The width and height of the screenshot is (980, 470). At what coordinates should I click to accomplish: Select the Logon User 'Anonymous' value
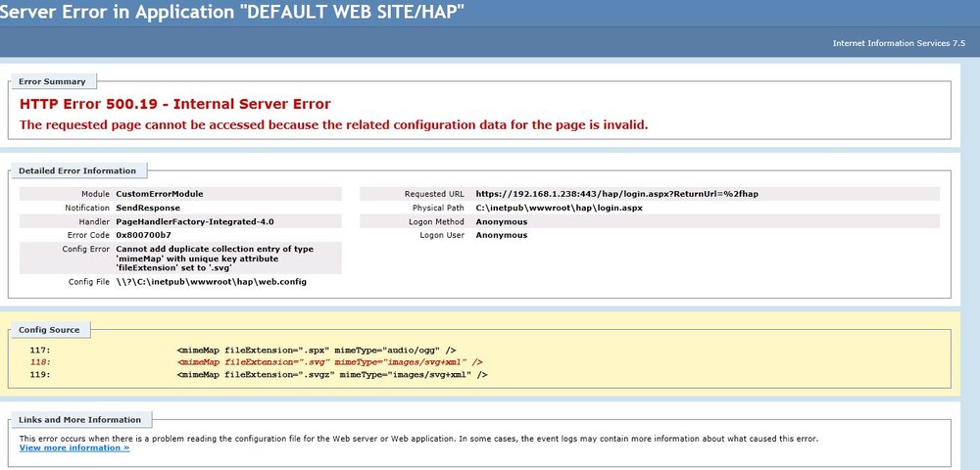(x=501, y=235)
